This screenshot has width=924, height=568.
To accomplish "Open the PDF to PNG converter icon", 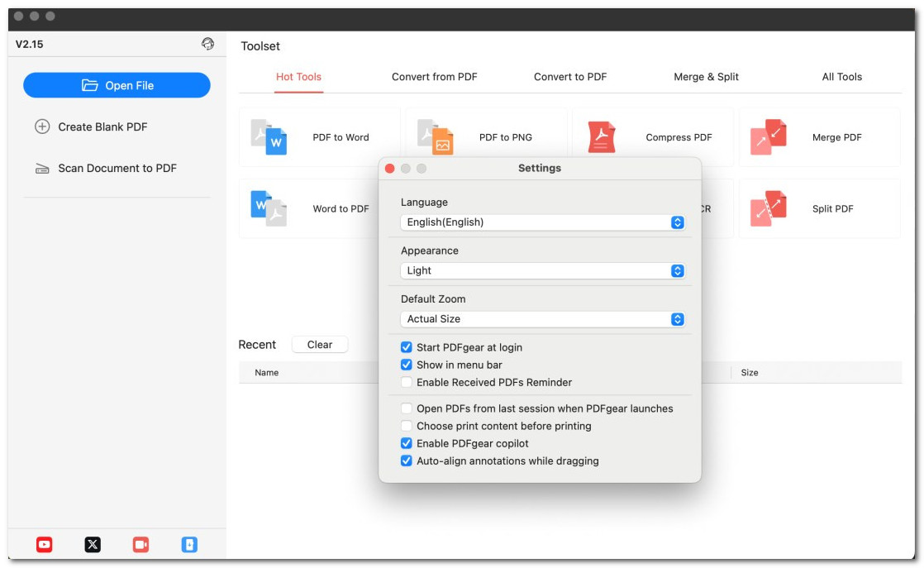I will 436,137.
